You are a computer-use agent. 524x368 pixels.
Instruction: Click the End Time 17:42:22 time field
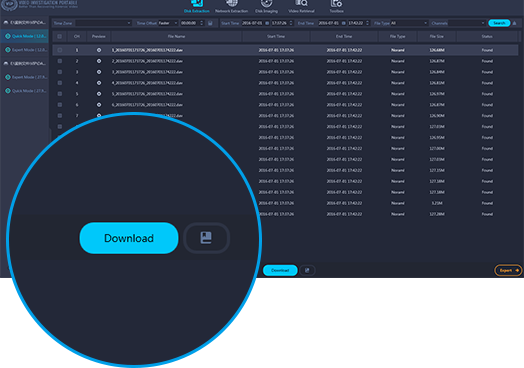[358, 23]
